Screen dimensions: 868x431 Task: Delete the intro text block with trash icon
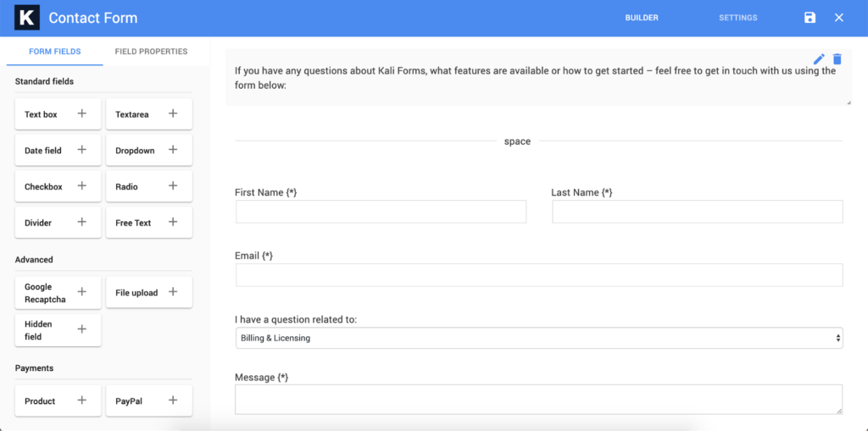click(x=837, y=58)
